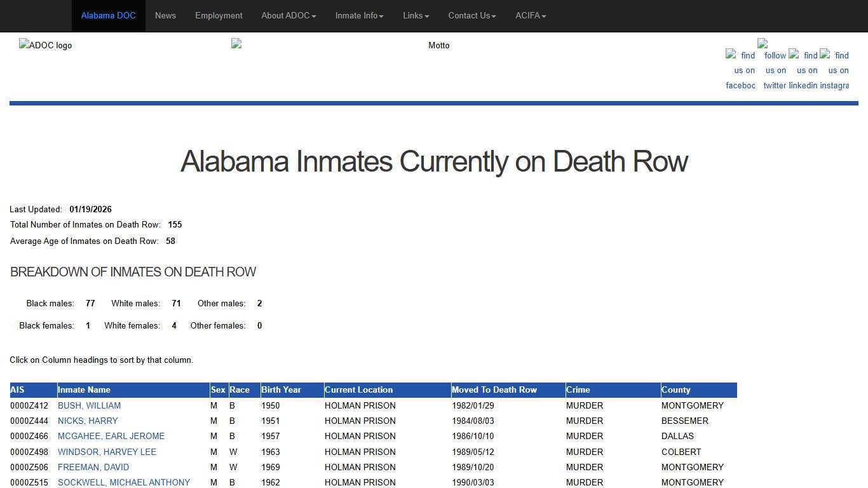Expand the Links dropdown
The width and height of the screenshot is (868, 488).
click(416, 16)
